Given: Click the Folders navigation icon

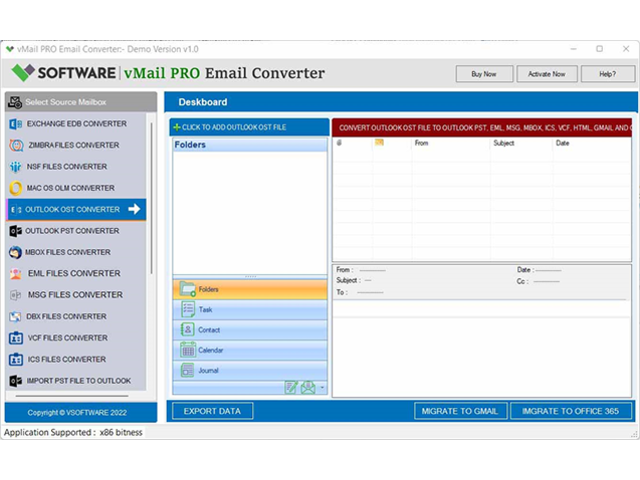Looking at the screenshot, I should 188,289.
